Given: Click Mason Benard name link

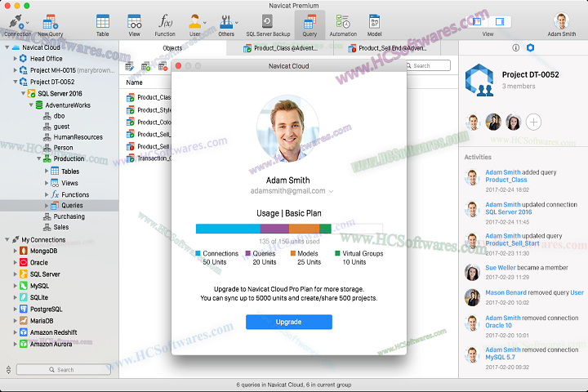Looking at the screenshot, I should point(506,292).
